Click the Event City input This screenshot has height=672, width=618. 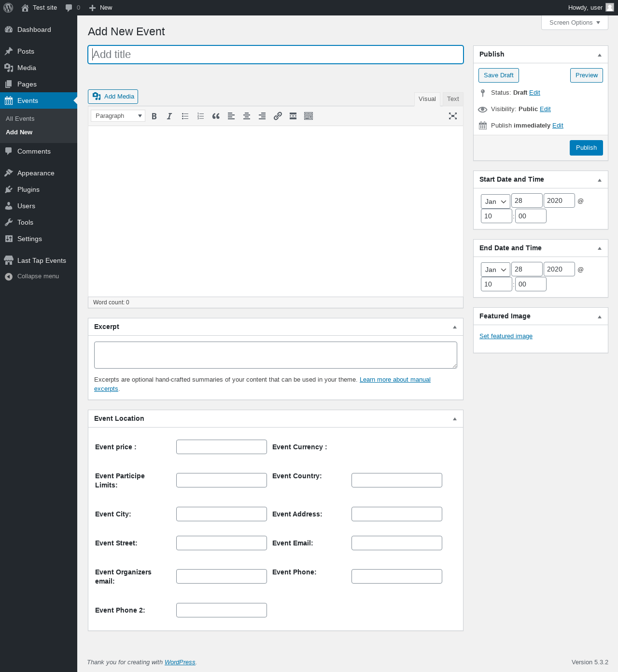pyautogui.click(x=222, y=514)
